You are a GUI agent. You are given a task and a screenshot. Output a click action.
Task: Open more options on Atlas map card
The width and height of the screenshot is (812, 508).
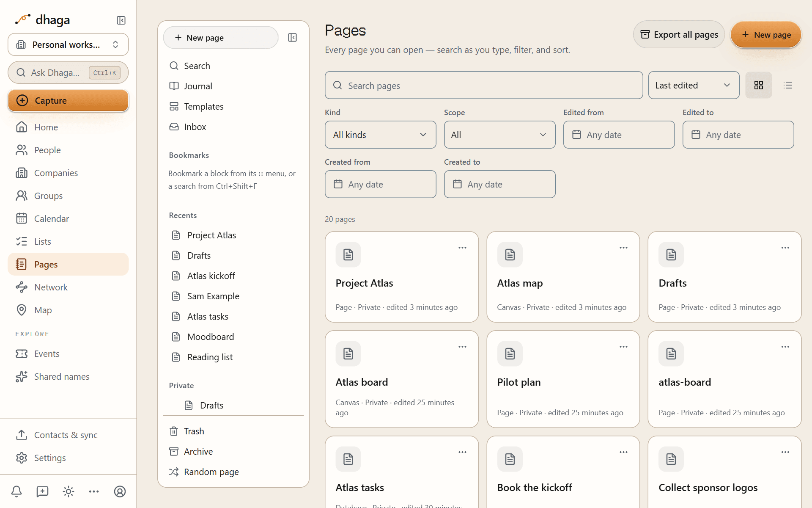[623, 248]
